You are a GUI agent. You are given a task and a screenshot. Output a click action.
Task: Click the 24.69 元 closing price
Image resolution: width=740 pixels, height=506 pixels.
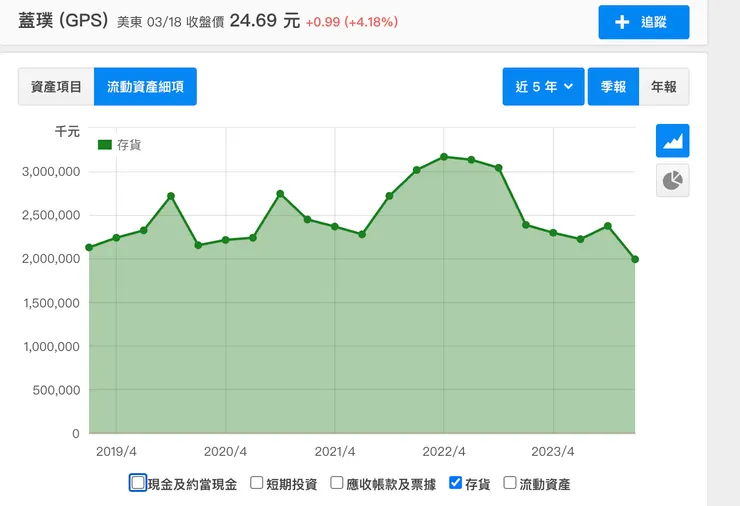(265, 21)
